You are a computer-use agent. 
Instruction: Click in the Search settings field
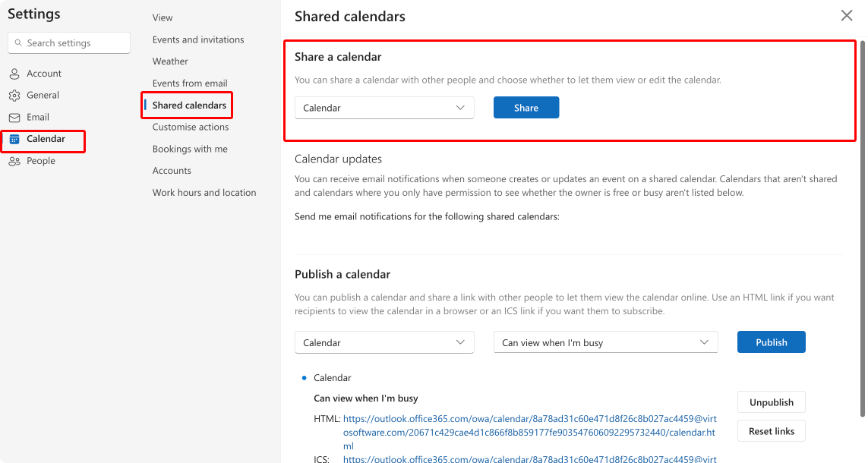pyautogui.click(x=69, y=43)
